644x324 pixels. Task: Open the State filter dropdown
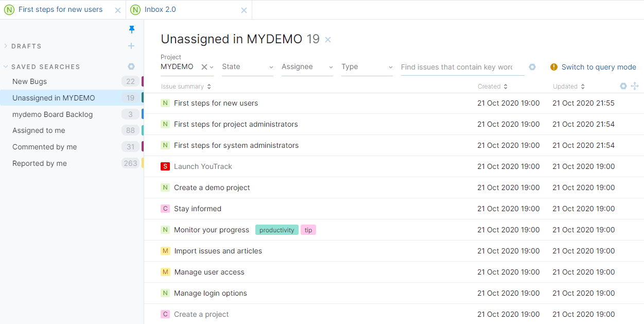tap(247, 66)
